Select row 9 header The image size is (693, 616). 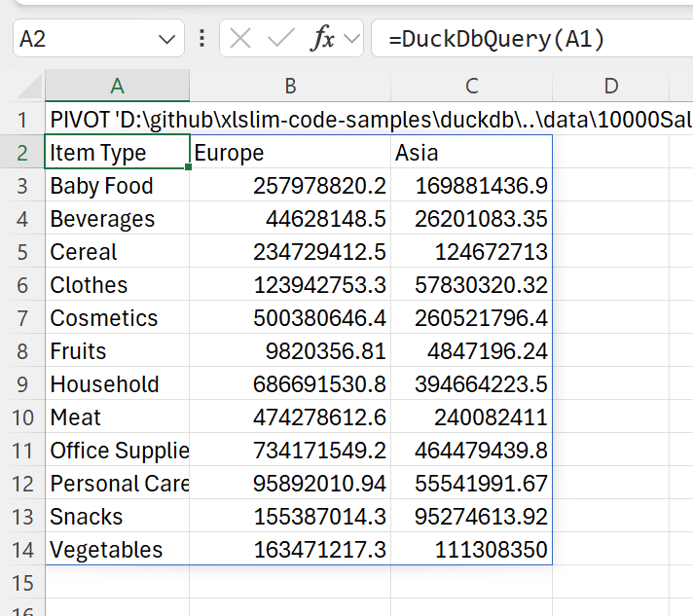click(22, 384)
